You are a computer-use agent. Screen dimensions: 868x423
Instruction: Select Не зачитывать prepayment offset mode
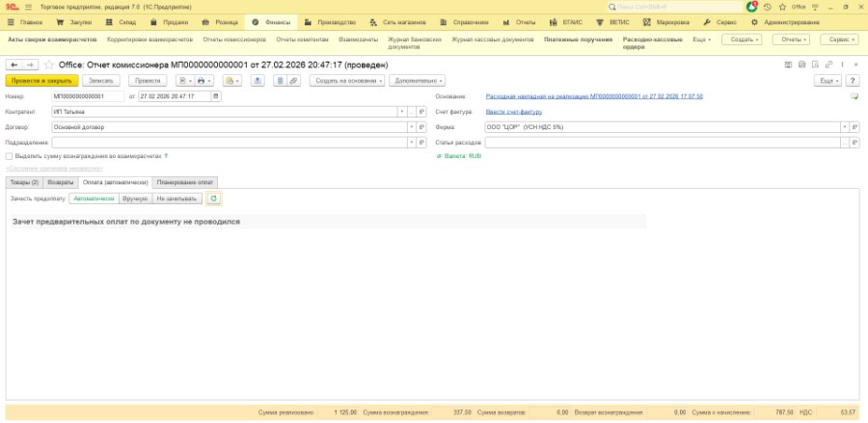tap(177, 198)
